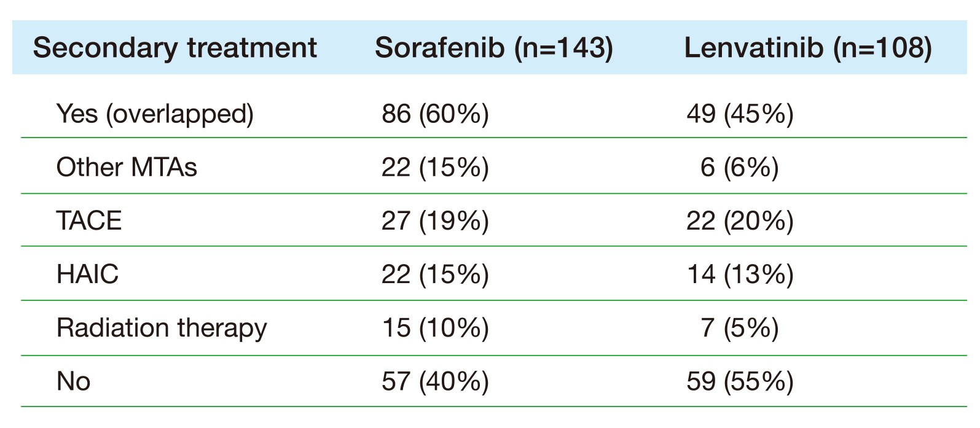Select the HAIC row label
Screen dimensions: 980x428
click(x=87, y=274)
